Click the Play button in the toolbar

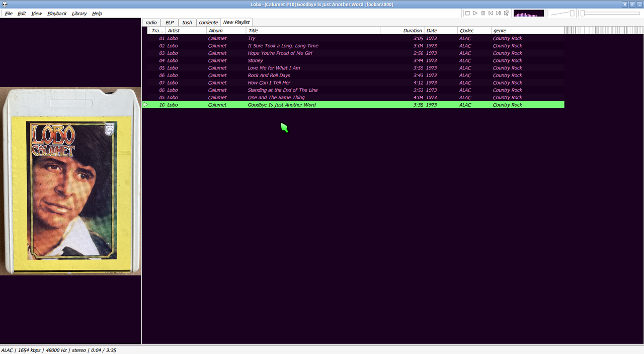[475, 14]
